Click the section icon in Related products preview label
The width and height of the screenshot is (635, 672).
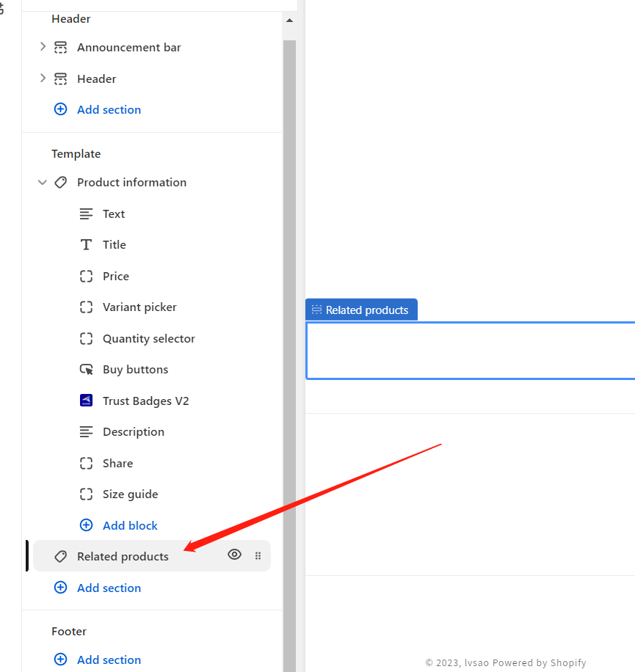(x=317, y=310)
